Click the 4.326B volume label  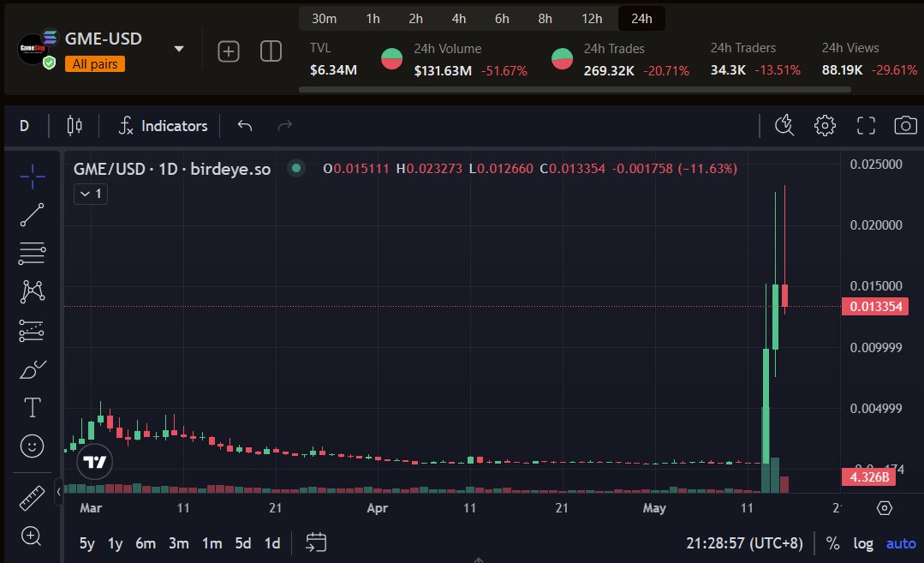[869, 477]
